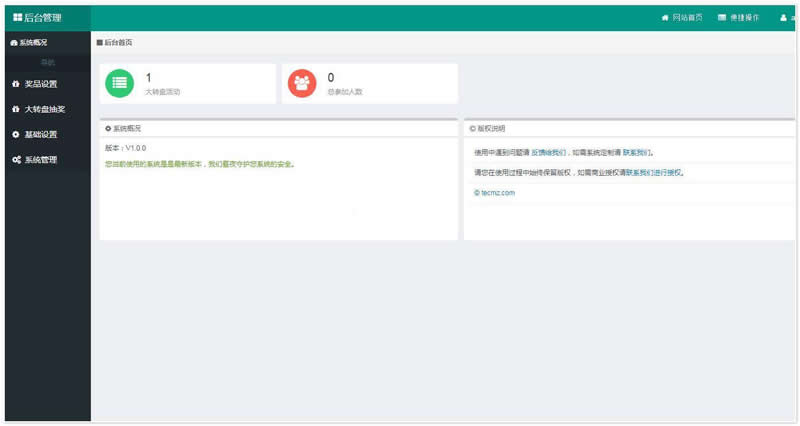The width and height of the screenshot is (800, 426).
Task: Click the home icon in the top bar
Action: pyautogui.click(x=665, y=18)
